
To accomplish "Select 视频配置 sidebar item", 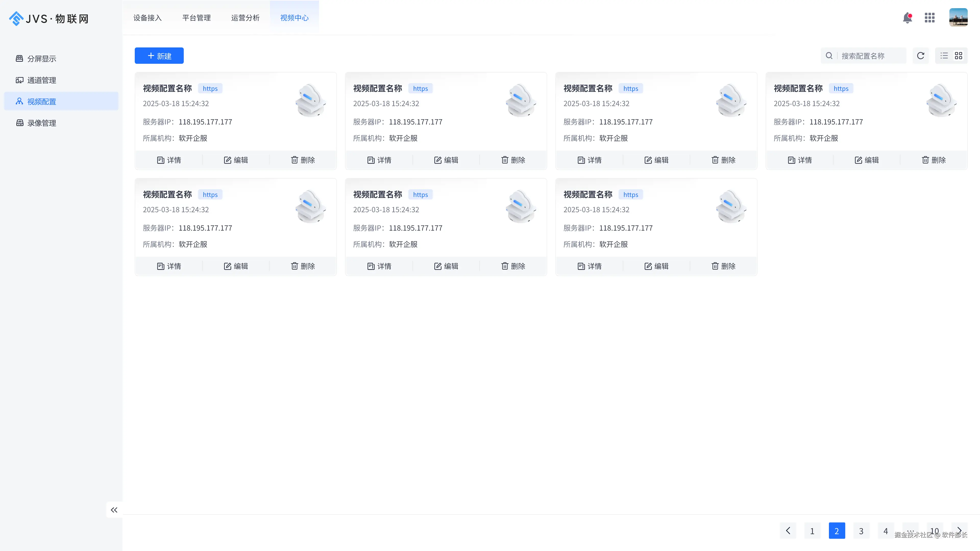I will click(42, 102).
